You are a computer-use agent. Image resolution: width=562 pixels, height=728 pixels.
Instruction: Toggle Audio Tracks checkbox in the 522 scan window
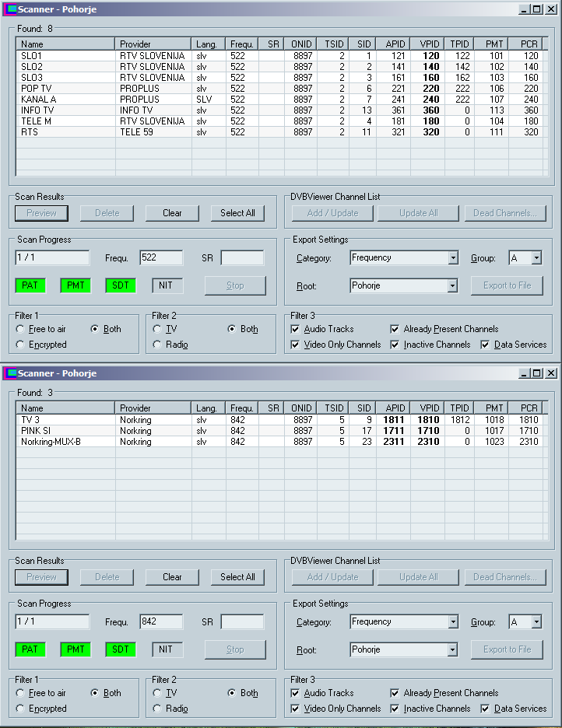[x=295, y=329]
